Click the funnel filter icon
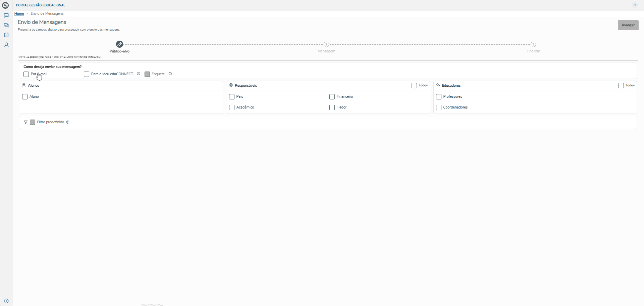644x306 pixels. [x=26, y=122]
